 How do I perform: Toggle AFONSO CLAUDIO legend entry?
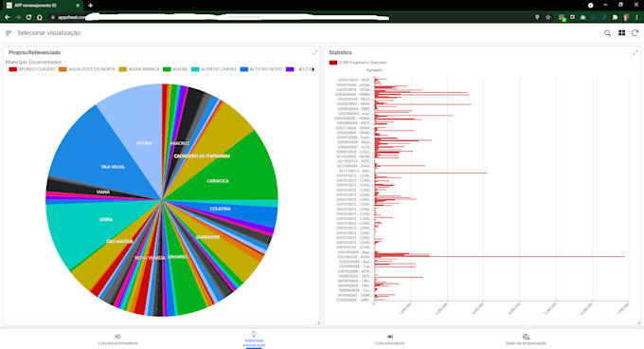pos(32,69)
